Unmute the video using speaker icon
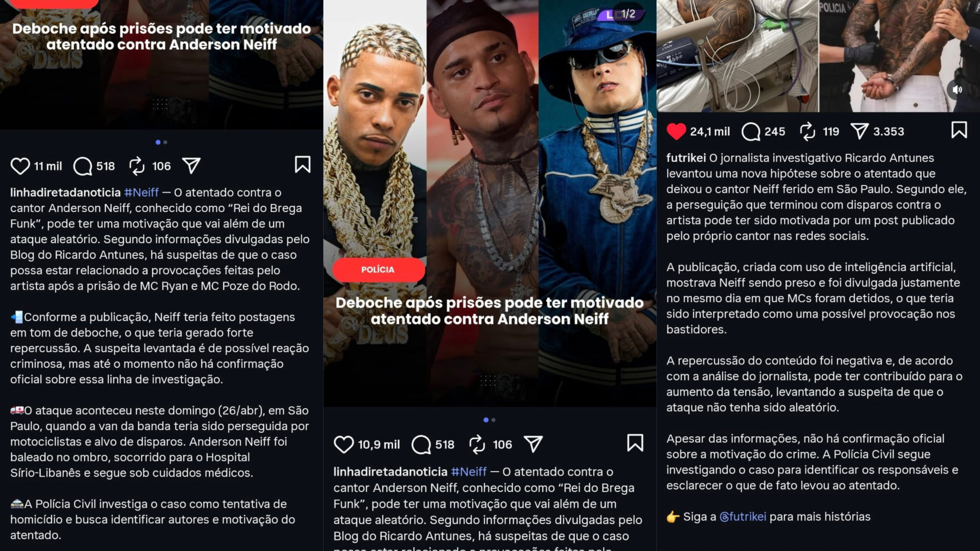Viewport: 980px width, 551px height. 957,90
